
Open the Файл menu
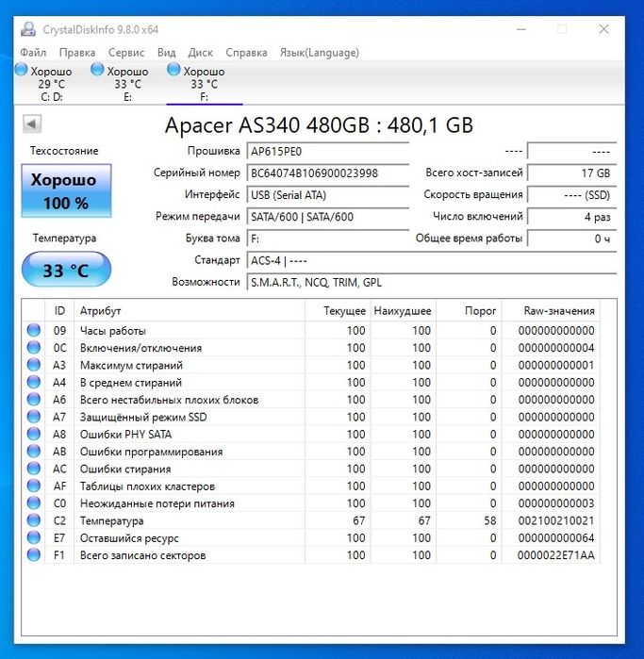[x=33, y=53]
